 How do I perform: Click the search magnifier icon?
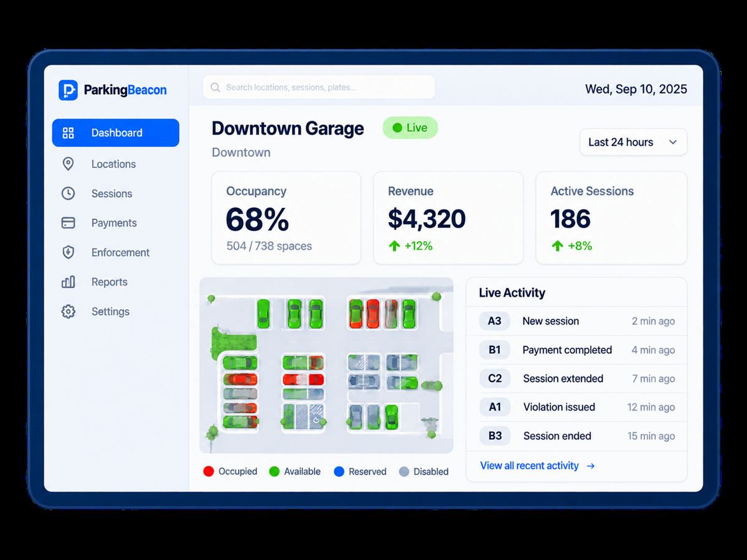point(215,88)
